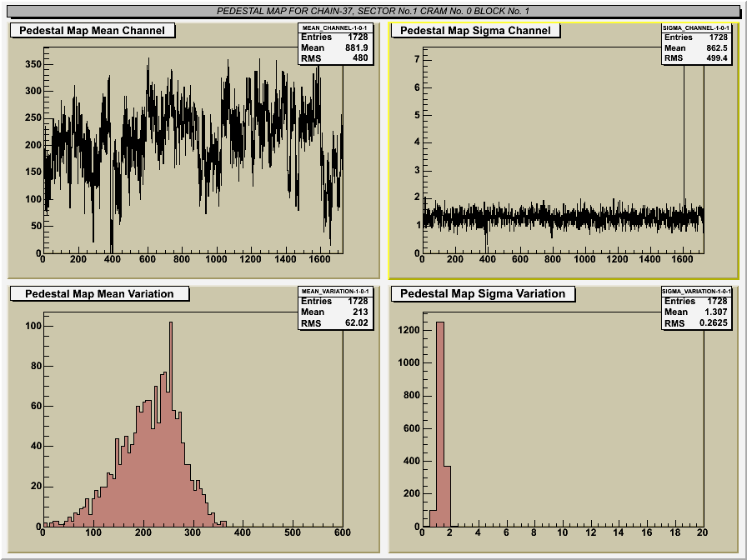Click the 'Pedestal Map Mean Channel' pad title

point(93,31)
